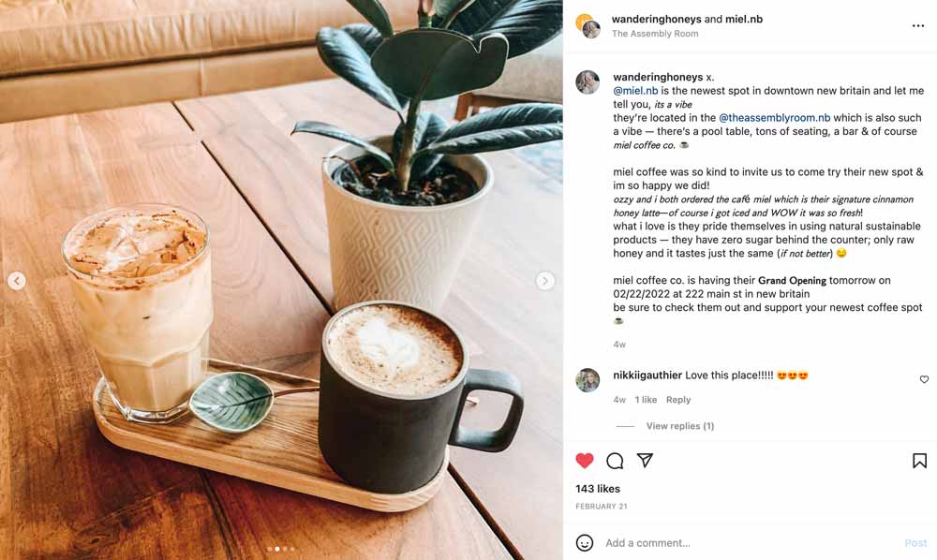The image size is (937, 560).
Task: Open The Assembly Room location link
Action: pyautogui.click(x=655, y=34)
